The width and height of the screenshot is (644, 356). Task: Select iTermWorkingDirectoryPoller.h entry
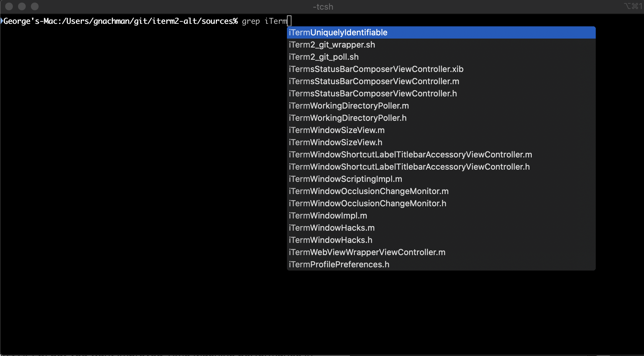(x=347, y=118)
